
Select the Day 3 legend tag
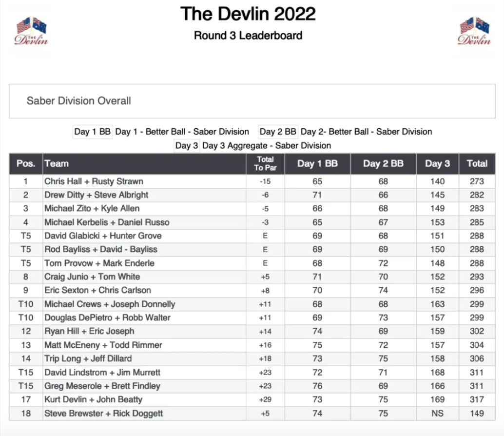[187, 145]
